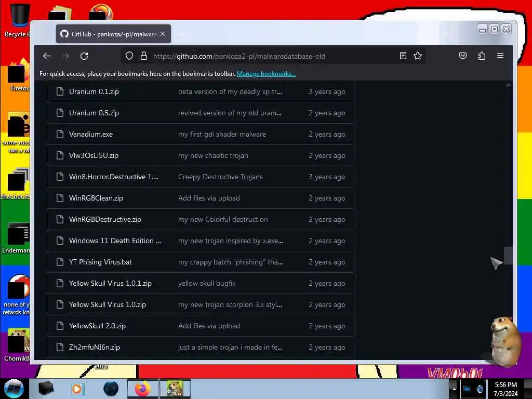532x399 pixels.
Task: Open commit 'just a simple trojan i made in fe...'
Action: pyautogui.click(x=230, y=348)
